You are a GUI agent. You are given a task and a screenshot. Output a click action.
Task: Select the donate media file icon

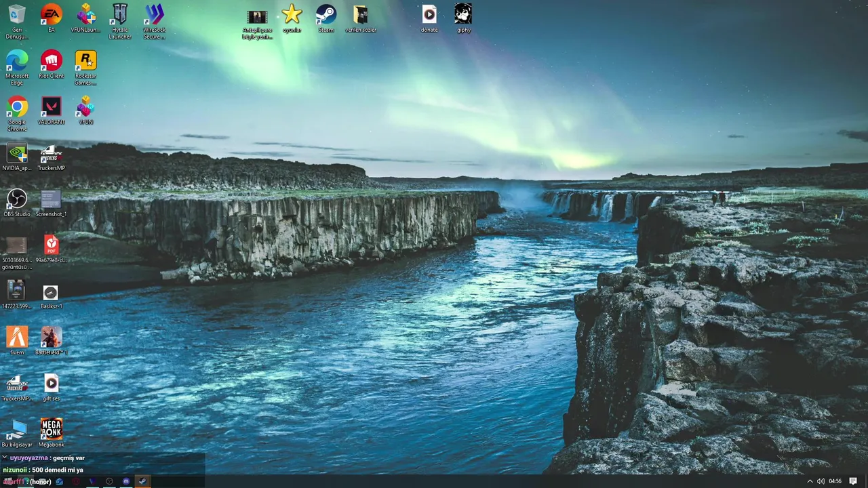[429, 18]
